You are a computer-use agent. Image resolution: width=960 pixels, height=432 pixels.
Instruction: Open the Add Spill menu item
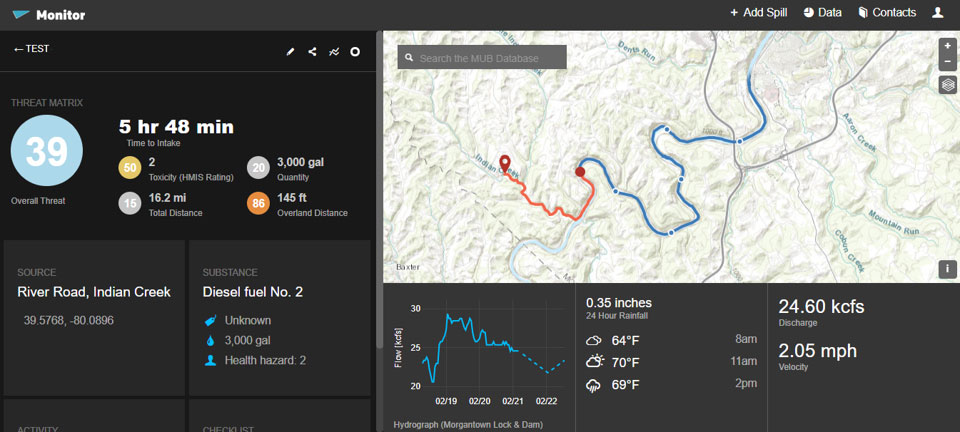758,13
